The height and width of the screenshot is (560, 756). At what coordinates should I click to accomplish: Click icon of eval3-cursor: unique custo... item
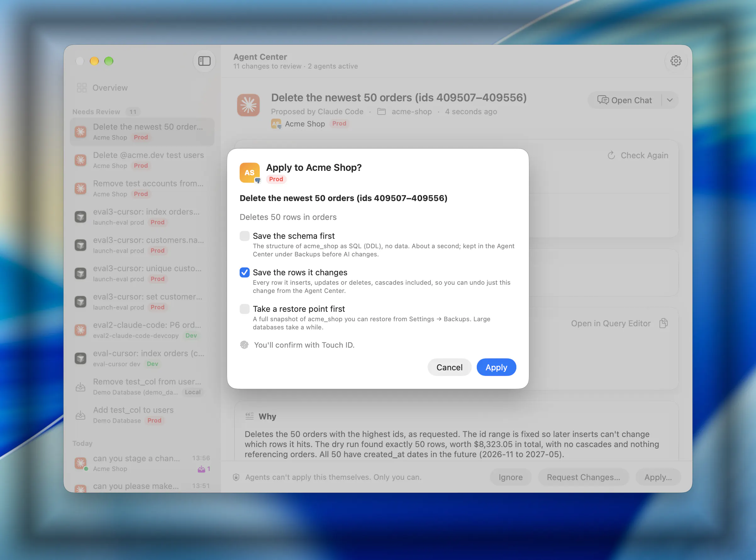pos(81,273)
